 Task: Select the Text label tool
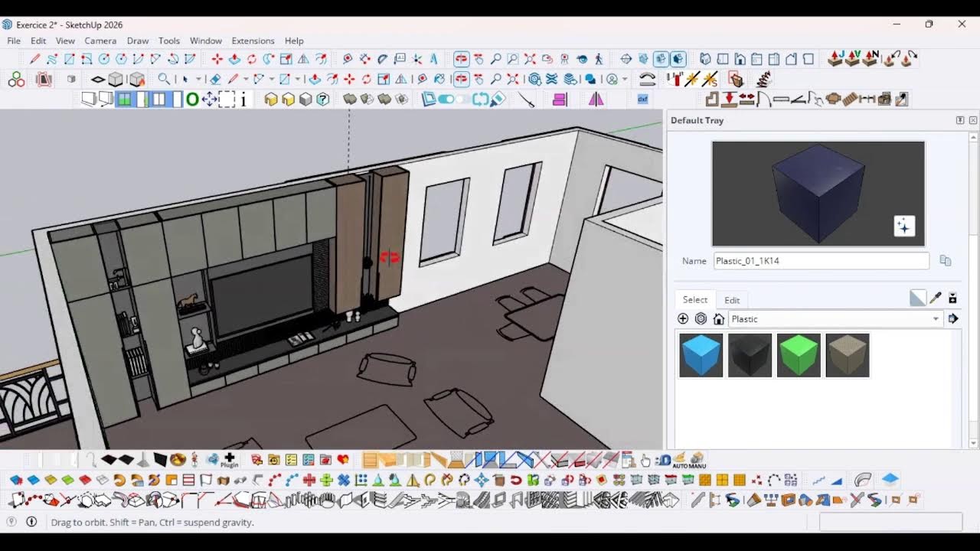pos(399,59)
